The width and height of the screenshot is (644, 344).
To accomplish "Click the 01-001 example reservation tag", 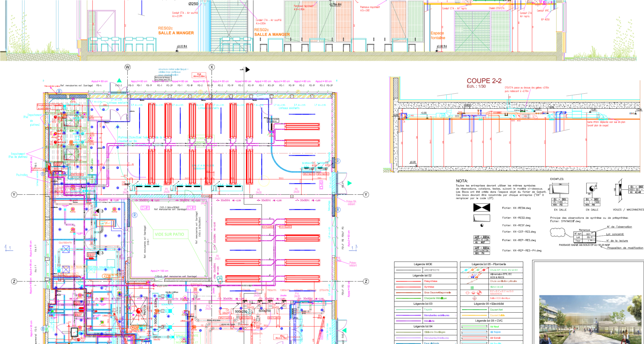I will click(x=560, y=202).
